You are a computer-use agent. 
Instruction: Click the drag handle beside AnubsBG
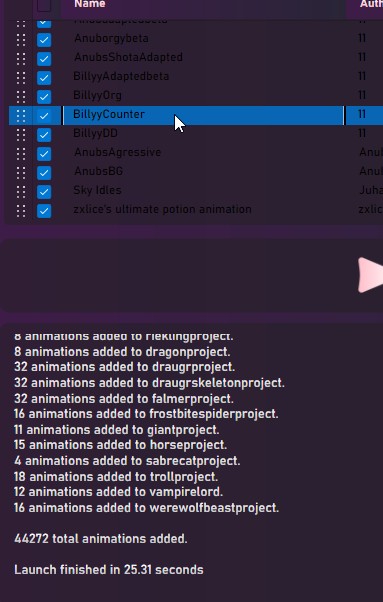(21, 172)
